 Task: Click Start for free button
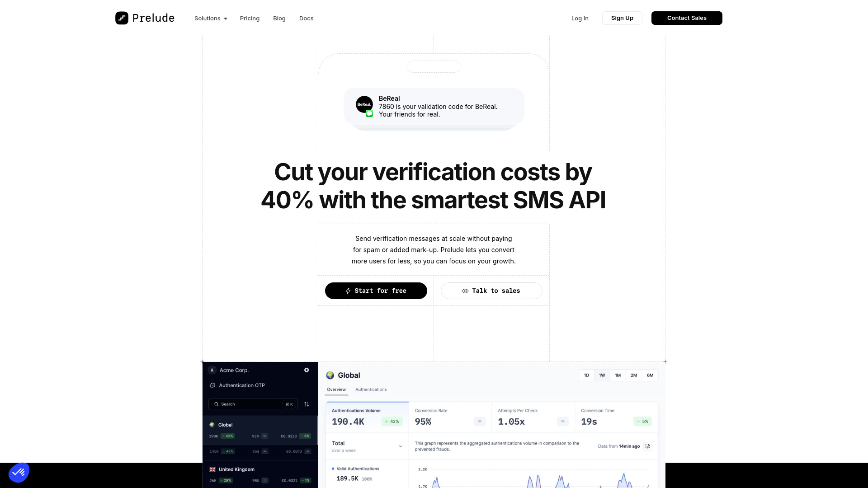(376, 290)
